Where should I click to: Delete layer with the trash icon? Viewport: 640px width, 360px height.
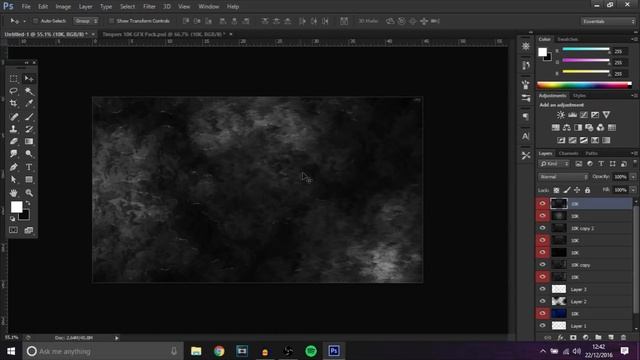623,338
